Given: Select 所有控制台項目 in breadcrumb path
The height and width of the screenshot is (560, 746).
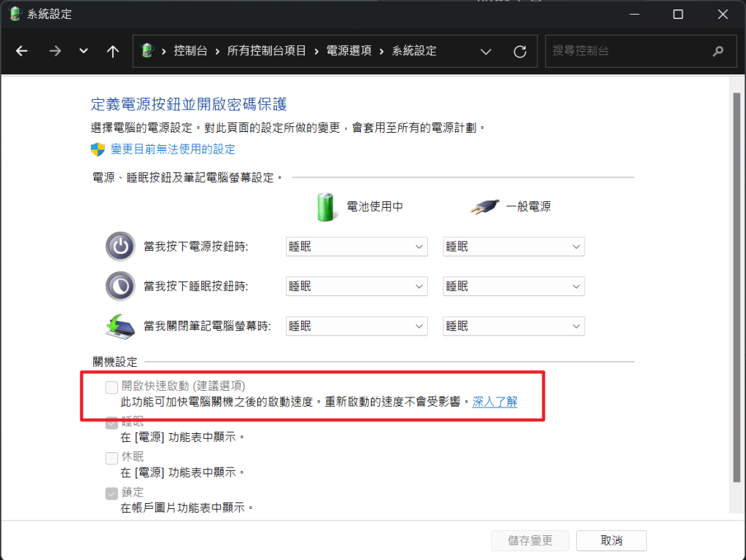Looking at the screenshot, I should 266,51.
